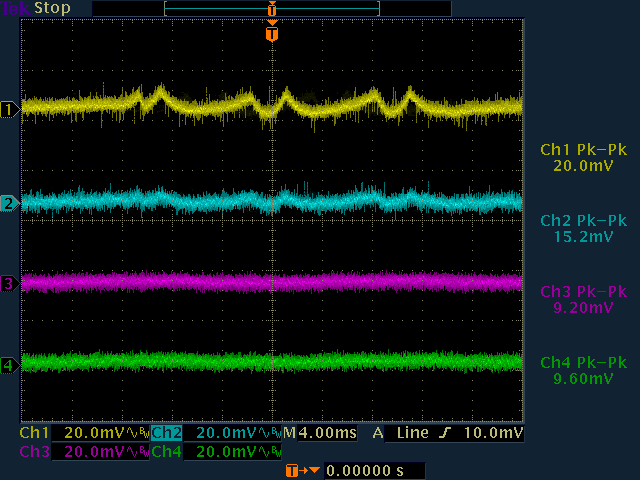Select the magenta channel 3 ground marker
The height and width of the screenshot is (480, 640).
[x=9, y=284]
